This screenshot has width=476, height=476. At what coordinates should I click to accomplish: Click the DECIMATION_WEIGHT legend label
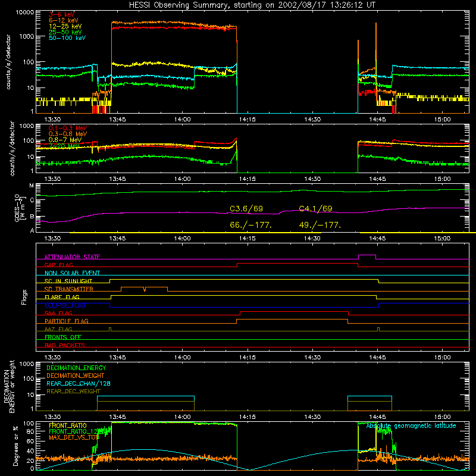(76, 376)
